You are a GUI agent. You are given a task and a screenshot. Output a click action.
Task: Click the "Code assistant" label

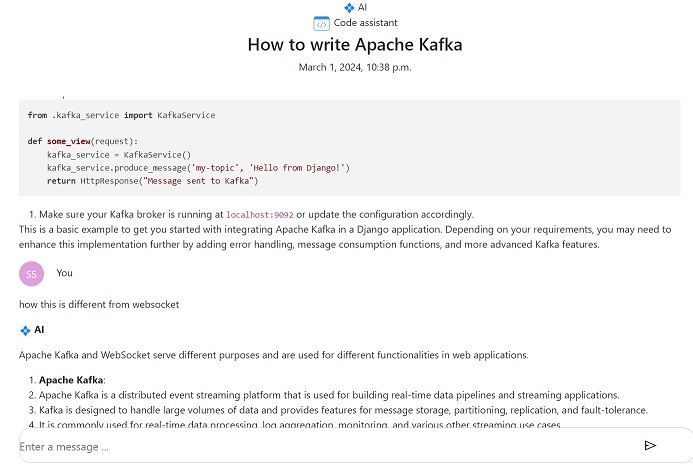[x=365, y=23]
